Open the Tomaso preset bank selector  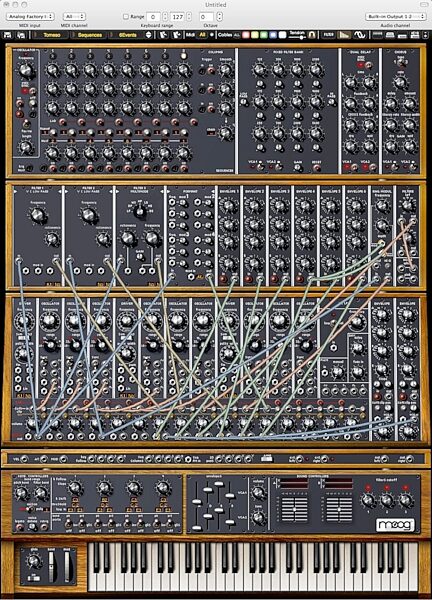coord(52,35)
